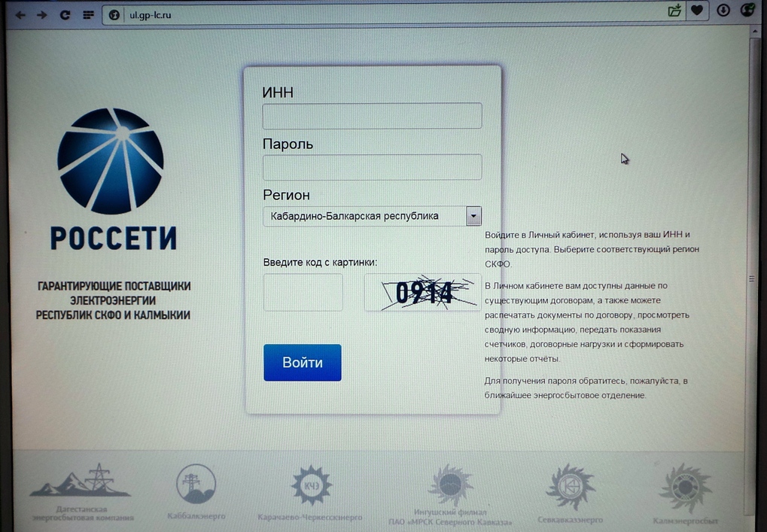Open the Ингушский филиал logo
The height and width of the screenshot is (532, 767).
[451, 485]
